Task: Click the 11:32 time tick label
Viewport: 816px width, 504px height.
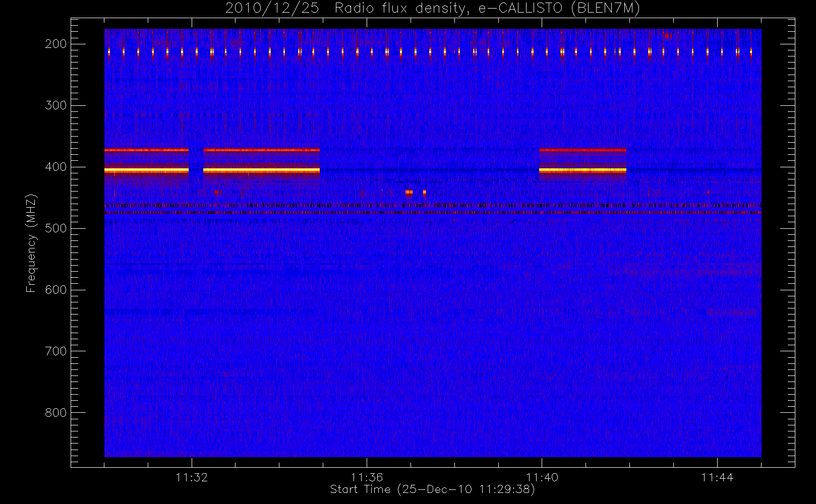Action: [x=192, y=477]
